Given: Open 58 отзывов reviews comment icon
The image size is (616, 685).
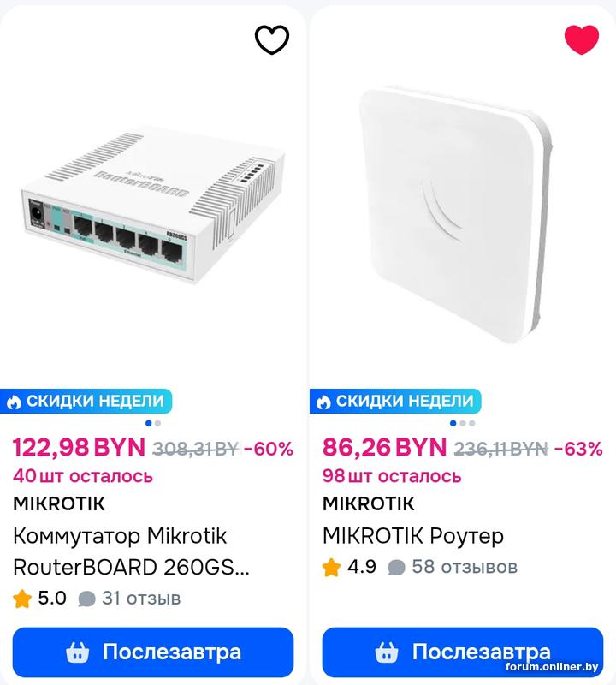Looking at the screenshot, I should [x=396, y=567].
